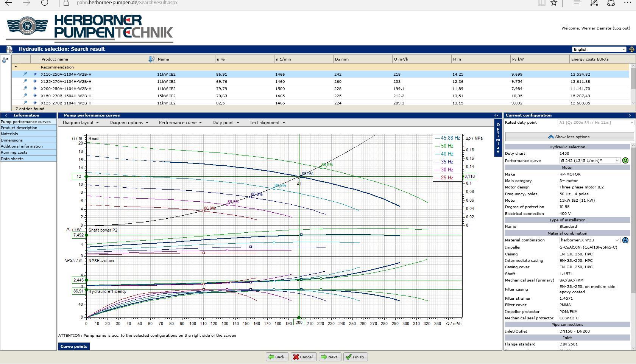
Task: Click the Herborner Pumpentechnik logo
Action: [x=90, y=29]
